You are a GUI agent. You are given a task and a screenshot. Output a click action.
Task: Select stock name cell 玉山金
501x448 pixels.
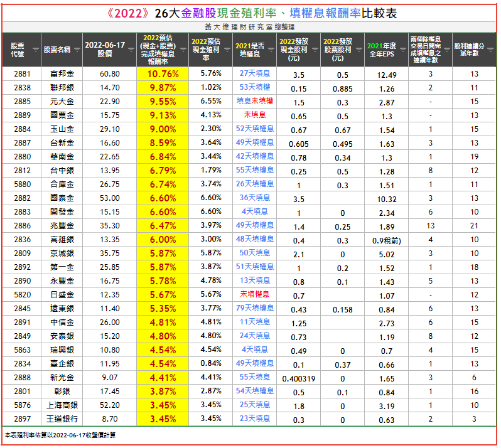pyautogui.click(x=62, y=129)
